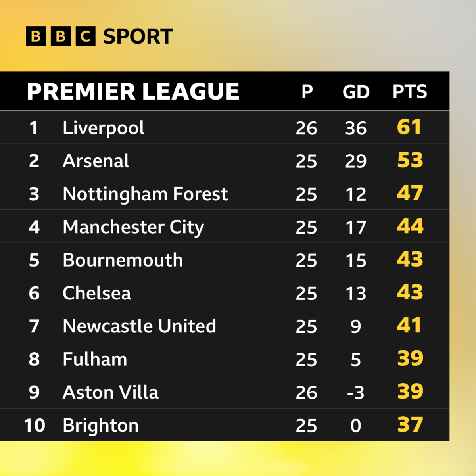Select the Premier League table heading
The width and height of the screenshot is (476, 476).
pos(133,92)
